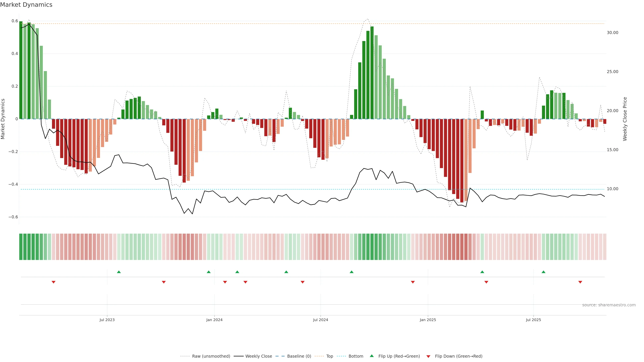This screenshot has width=644, height=362.
Task: Click the flip-up triangle just before Jan 2024
Action: [208, 272]
